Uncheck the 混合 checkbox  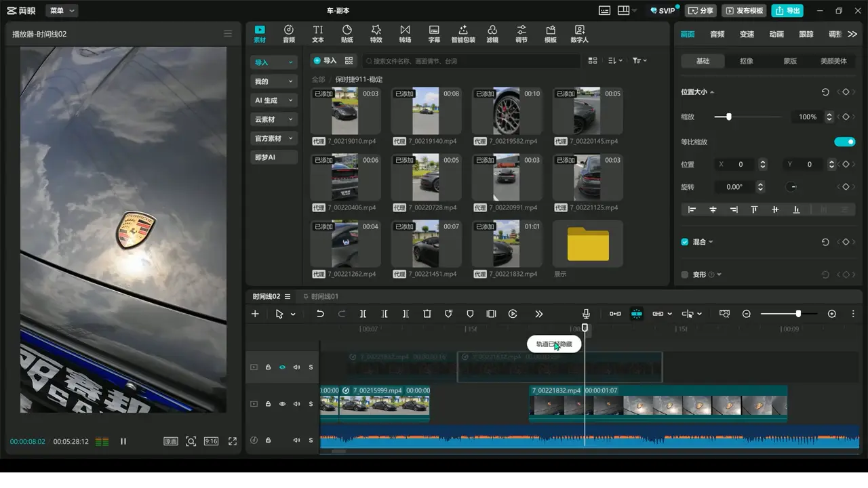(x=685, y=242)
